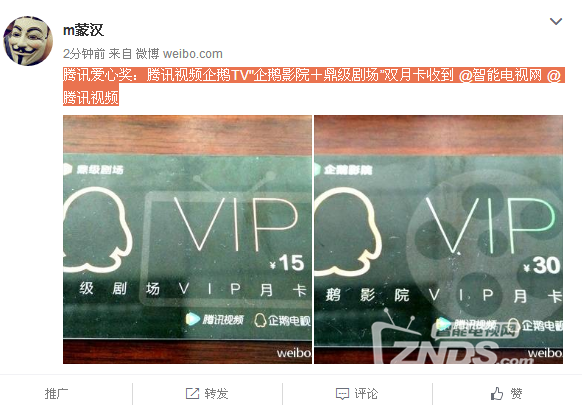Click the 赞 like label
The height and width of the screenshot is (407, 582).
516,393
